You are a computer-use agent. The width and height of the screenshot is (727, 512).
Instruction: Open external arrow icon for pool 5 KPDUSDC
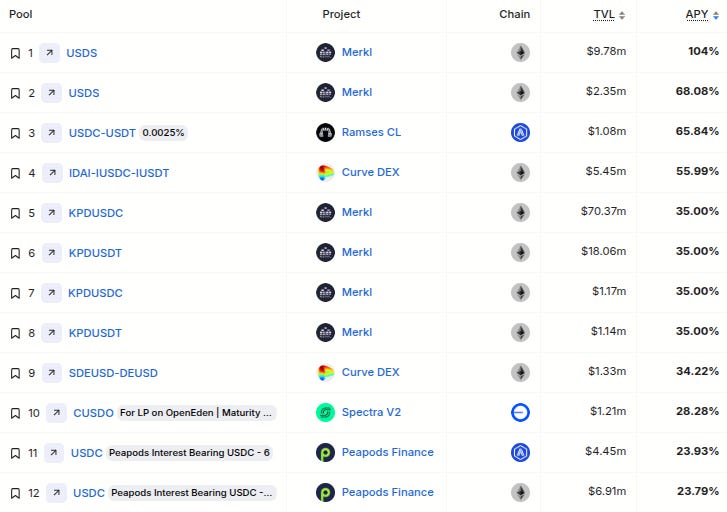tap(52, 212)
